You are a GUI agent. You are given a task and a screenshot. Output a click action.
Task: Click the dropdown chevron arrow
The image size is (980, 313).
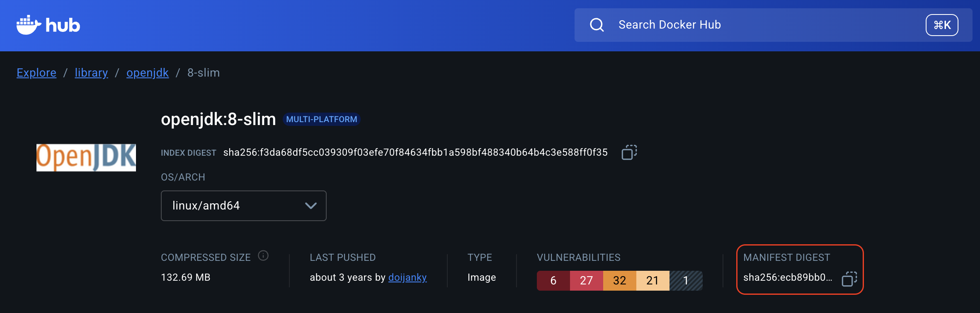(310, 206)
